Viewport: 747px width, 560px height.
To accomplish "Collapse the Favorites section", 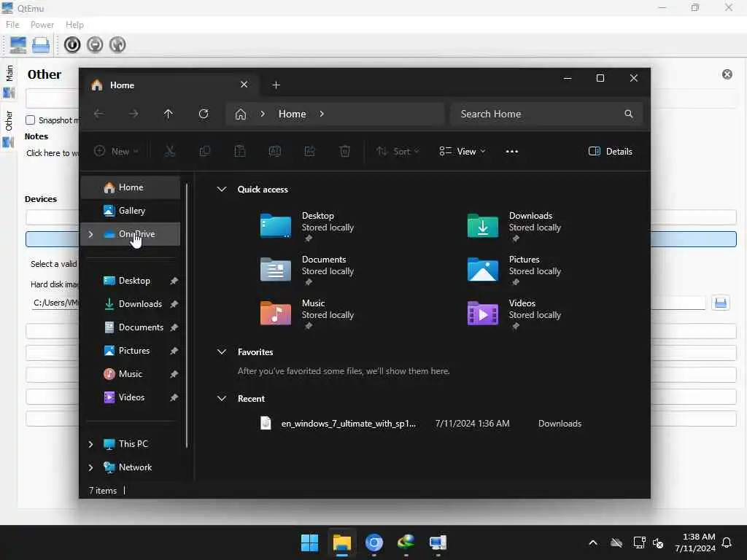I will (222, 352).
